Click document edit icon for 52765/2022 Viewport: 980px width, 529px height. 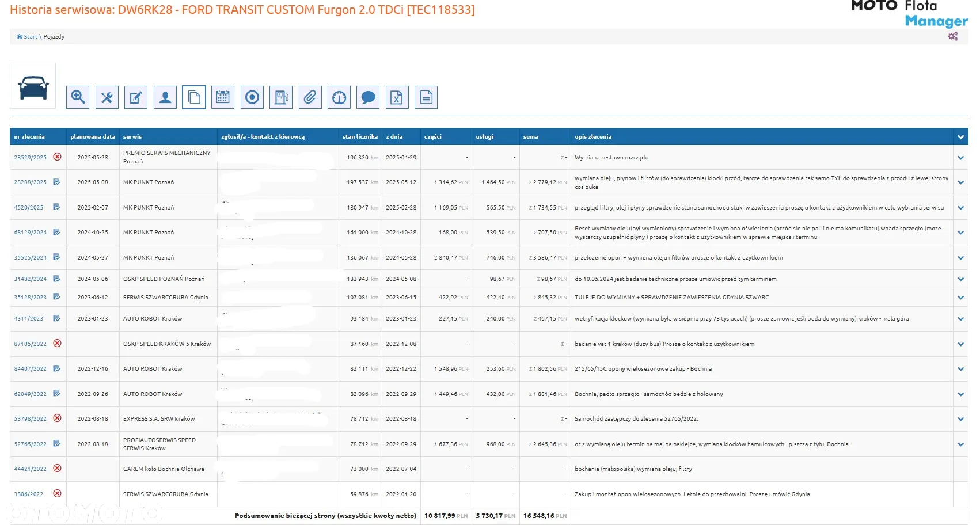[56, 443]
